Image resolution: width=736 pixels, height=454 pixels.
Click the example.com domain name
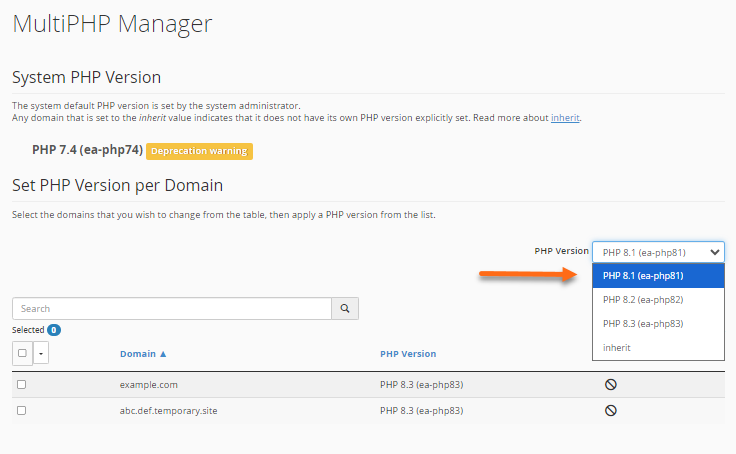[x=149, y=384]
